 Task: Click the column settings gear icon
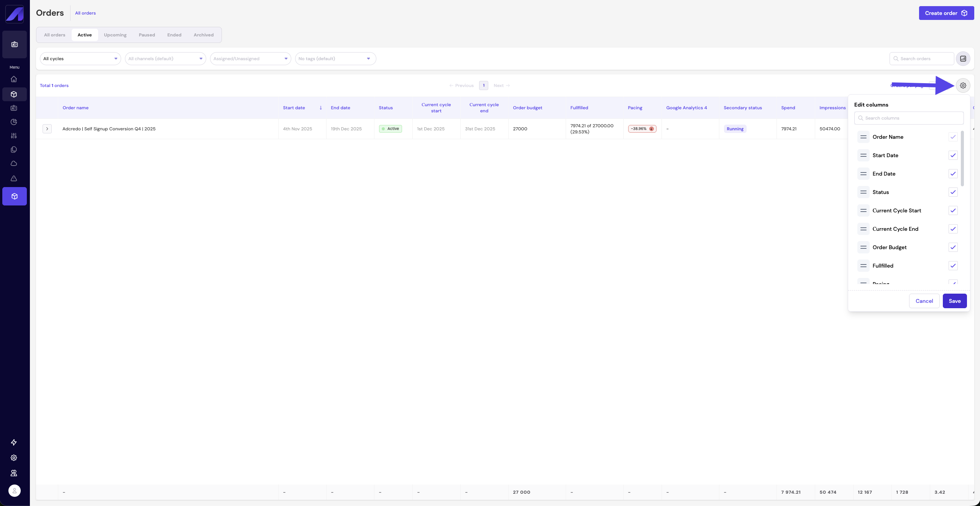pos(963,85)
